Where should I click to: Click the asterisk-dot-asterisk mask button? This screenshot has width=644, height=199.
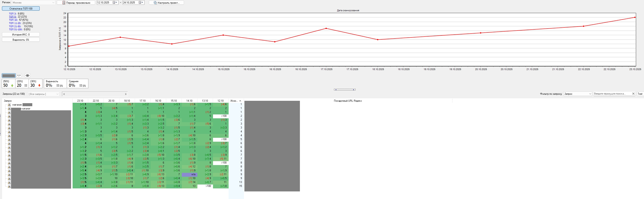pos(19,75)
